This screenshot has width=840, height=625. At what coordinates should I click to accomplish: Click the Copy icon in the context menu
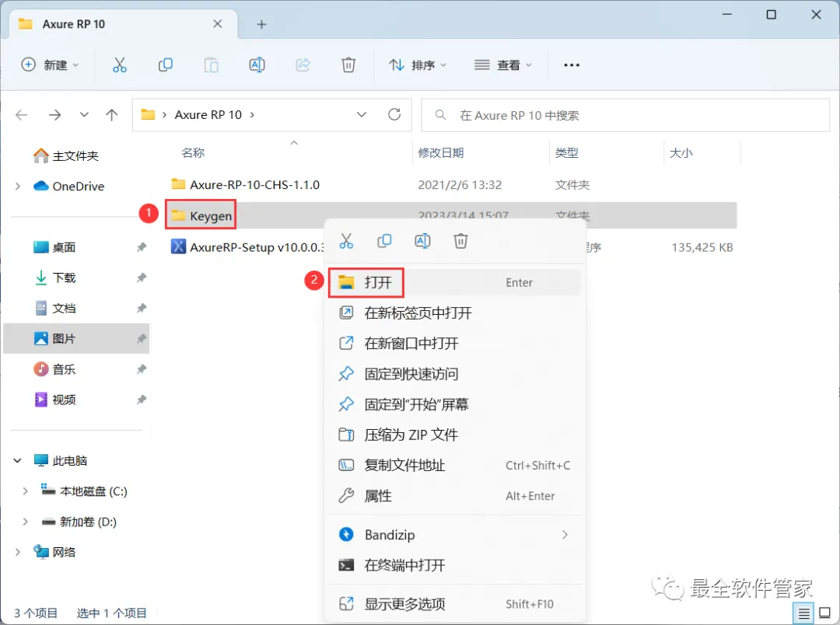[384, 241]
